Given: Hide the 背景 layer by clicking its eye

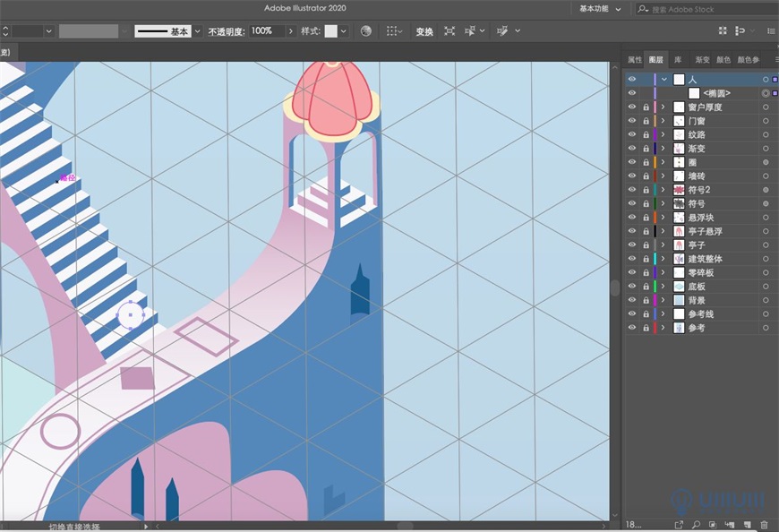Looking at the screenshot, I should (632, 300).
